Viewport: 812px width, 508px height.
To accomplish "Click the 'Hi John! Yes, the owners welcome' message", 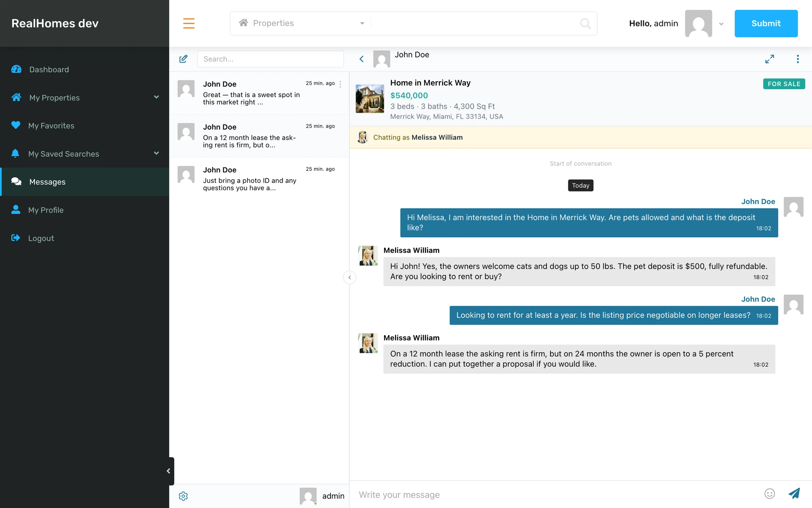I will [579, 271].
